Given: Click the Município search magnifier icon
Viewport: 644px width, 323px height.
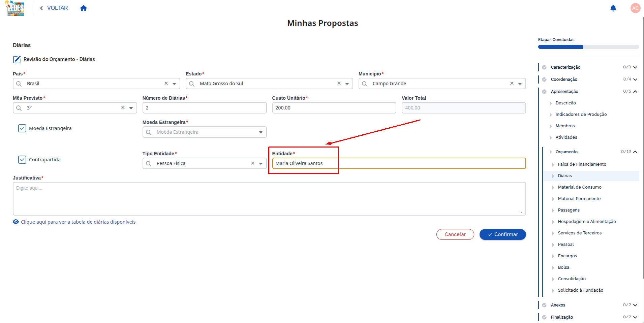Looking at the screenshot, I should click(365, 84).
